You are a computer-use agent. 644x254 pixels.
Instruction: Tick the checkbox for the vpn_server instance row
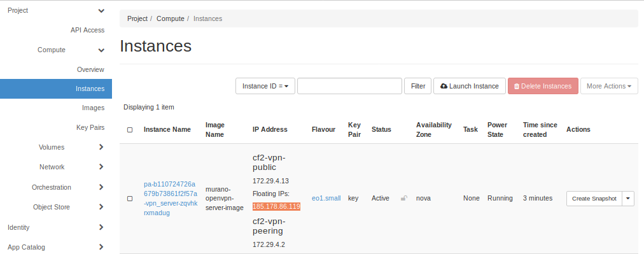click(x=130, y=199)
